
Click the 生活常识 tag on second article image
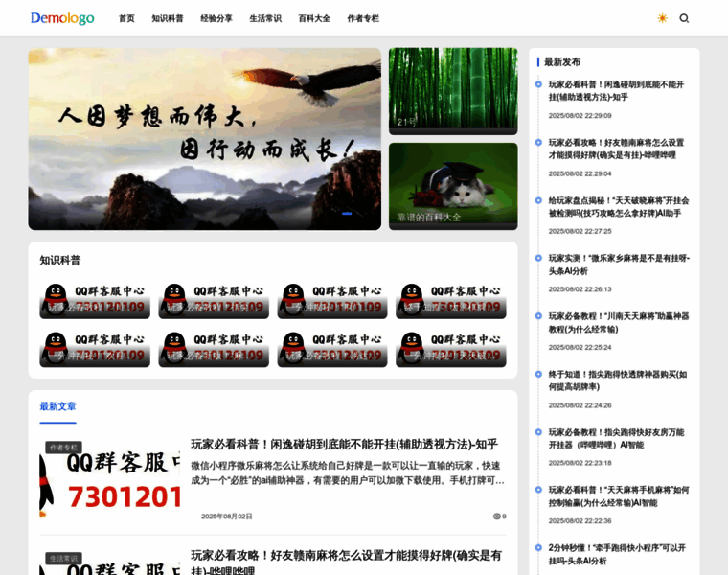pos(63,558)
